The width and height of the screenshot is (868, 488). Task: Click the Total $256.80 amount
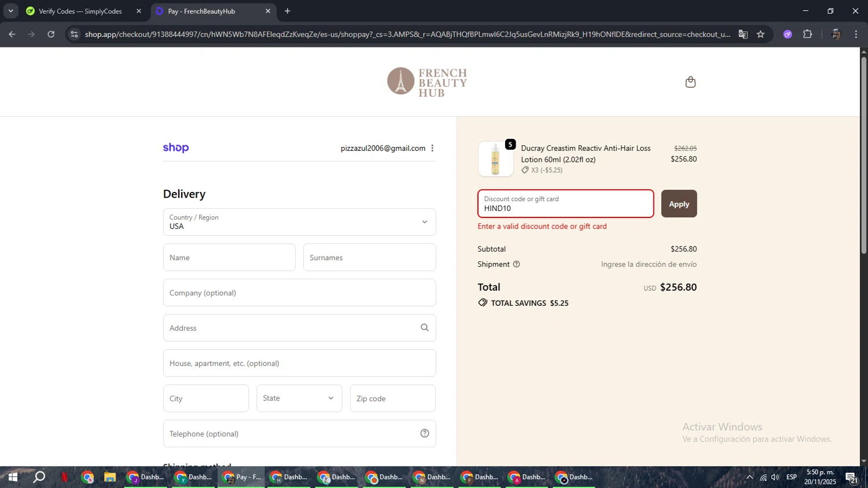[x=678, y=287]
